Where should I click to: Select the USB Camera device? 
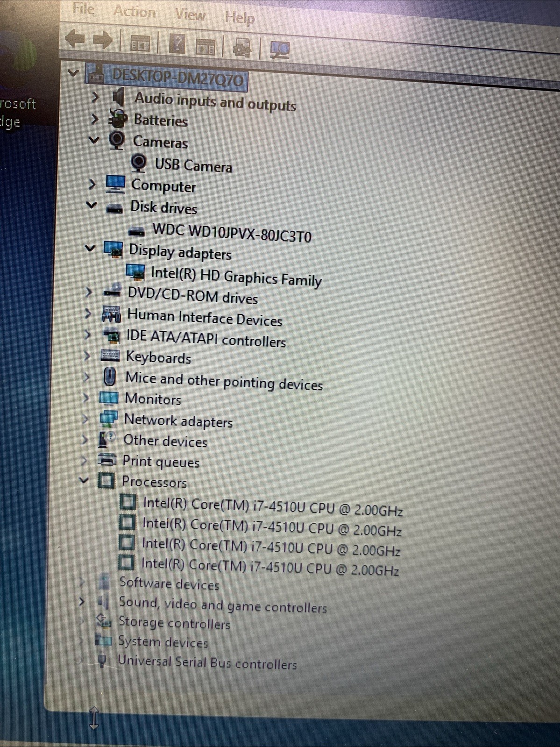(x=193, y=165)
